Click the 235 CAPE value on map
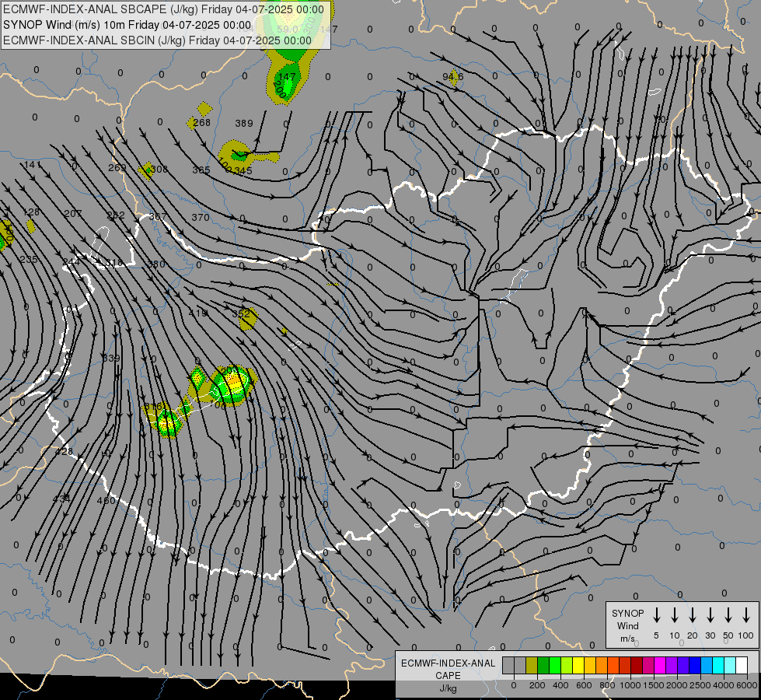The width and height of the screenshot is (761, 700). 29,260
